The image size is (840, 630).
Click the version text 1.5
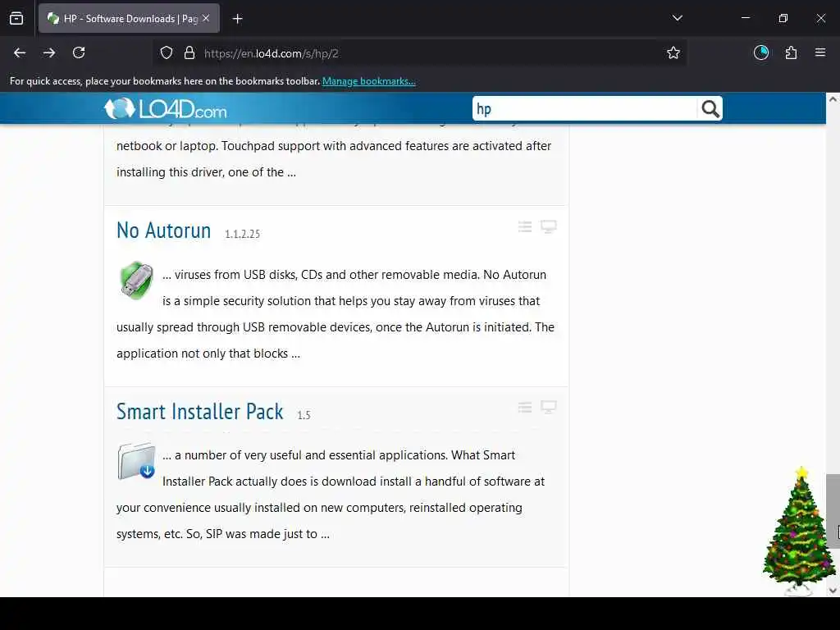(304, 415)
